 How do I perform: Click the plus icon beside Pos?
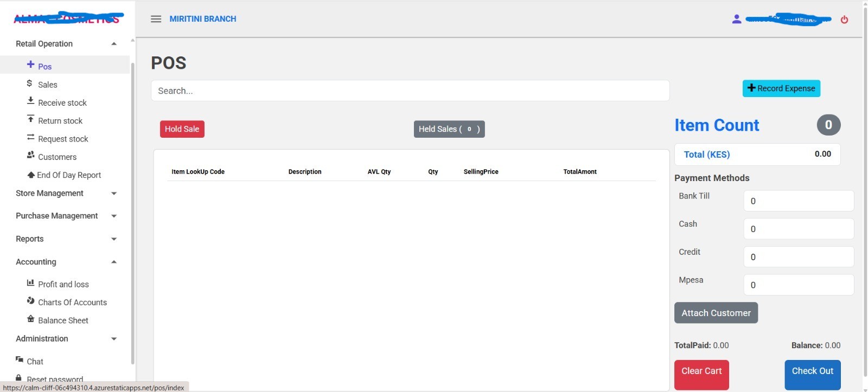point(30,65)
